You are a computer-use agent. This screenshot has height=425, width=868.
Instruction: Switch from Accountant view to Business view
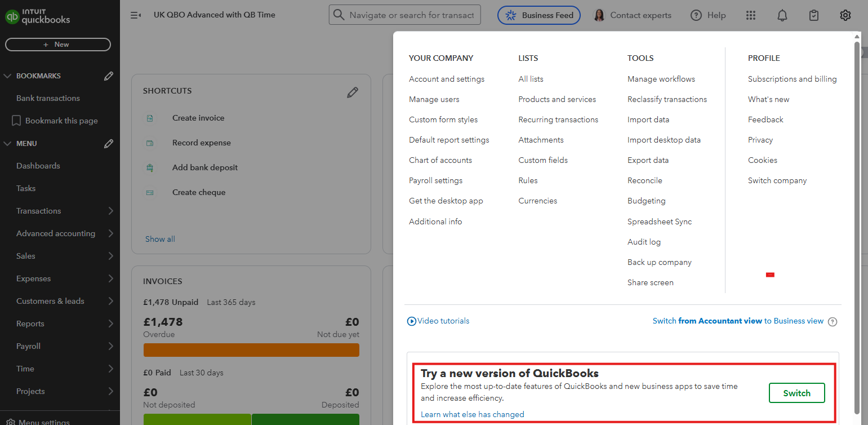pos(738,321)
